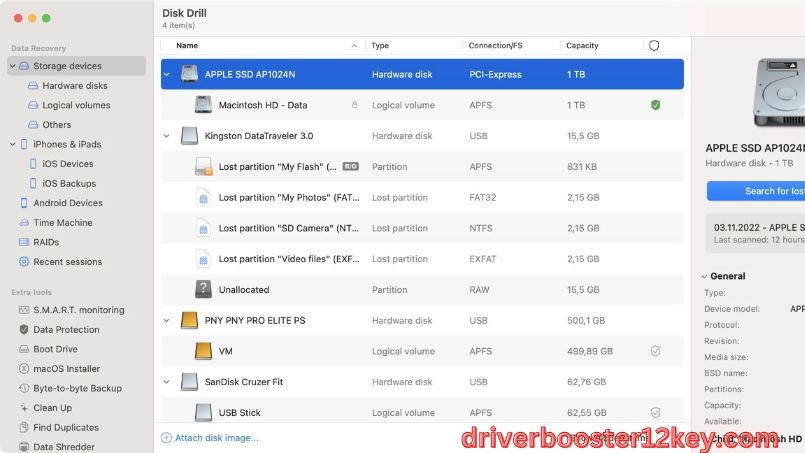The width and height of the screenshot is (805, 453).
Task: Click the orange PNY PRO ELITE disk icon
Action: tap(189, 320)
